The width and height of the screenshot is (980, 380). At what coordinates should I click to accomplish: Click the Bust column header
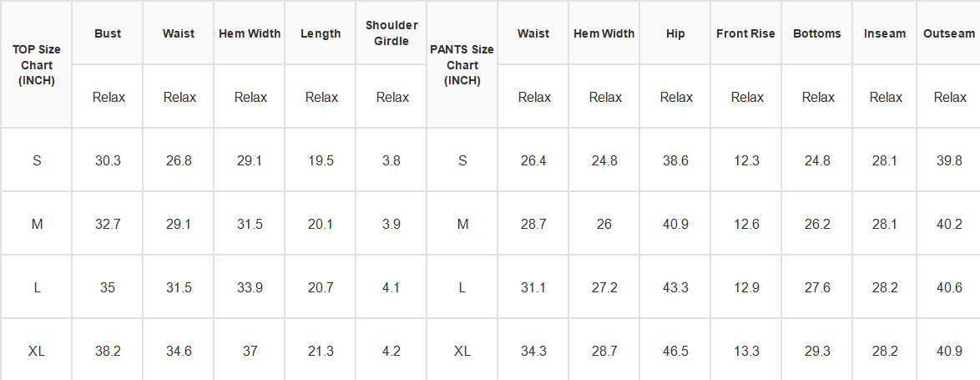(x=108, y=33)
